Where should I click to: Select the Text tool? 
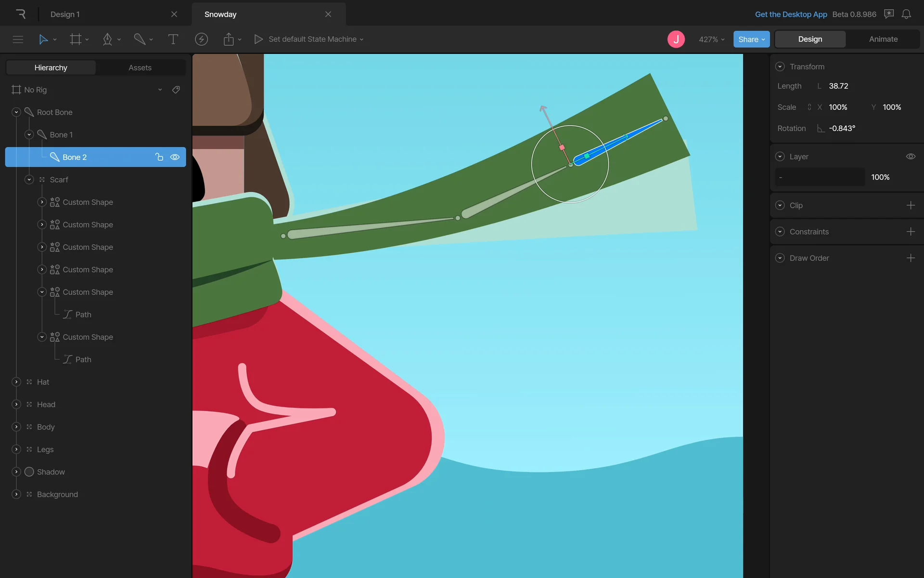[x=173, y=39]
